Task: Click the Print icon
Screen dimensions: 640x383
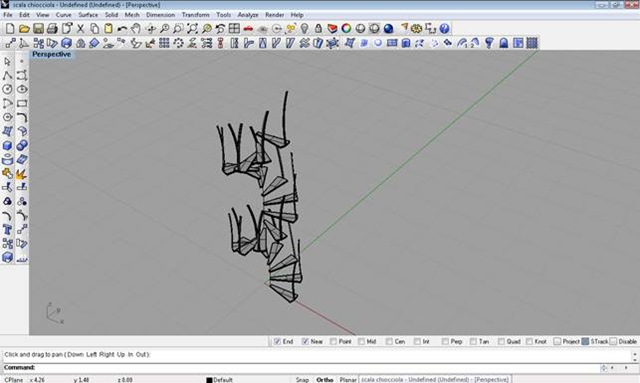Action: 52,29
